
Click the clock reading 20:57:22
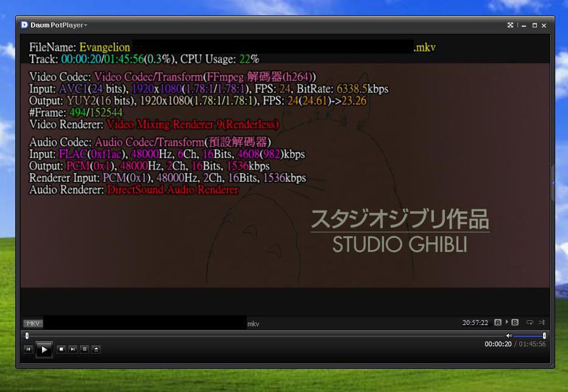click(475, 323)
